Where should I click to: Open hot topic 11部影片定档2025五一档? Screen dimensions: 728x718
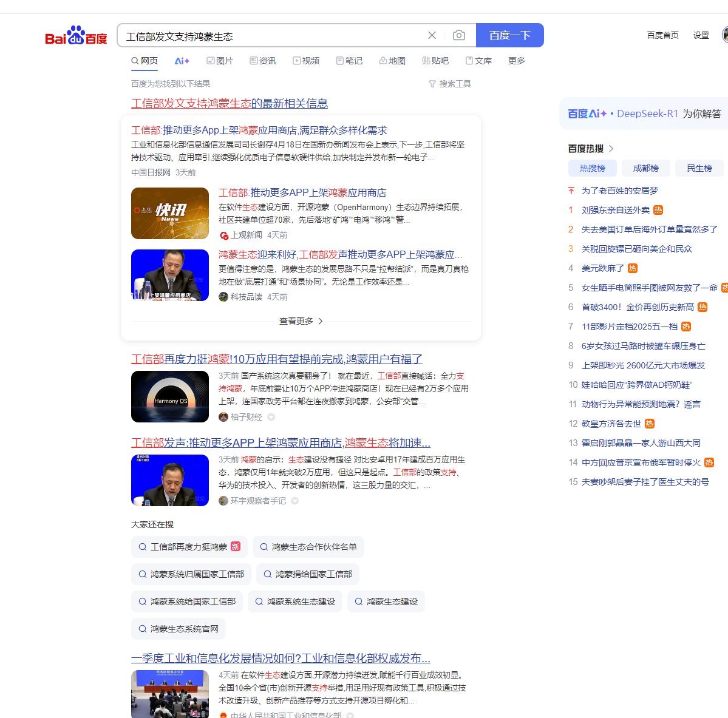(630, 327)
